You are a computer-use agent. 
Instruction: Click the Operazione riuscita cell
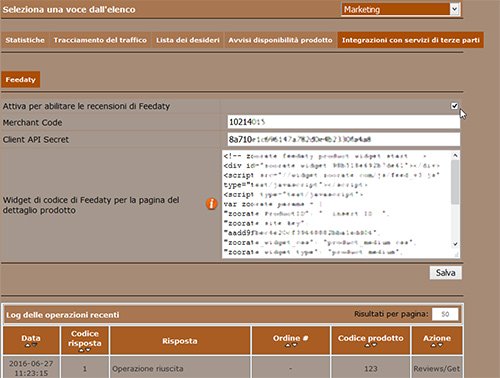[180, 368]
